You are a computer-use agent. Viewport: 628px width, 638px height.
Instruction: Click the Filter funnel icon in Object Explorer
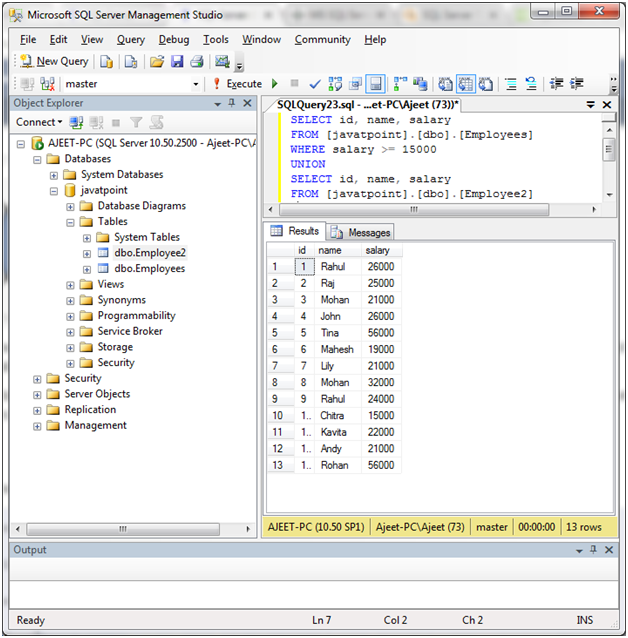point(136,122)
